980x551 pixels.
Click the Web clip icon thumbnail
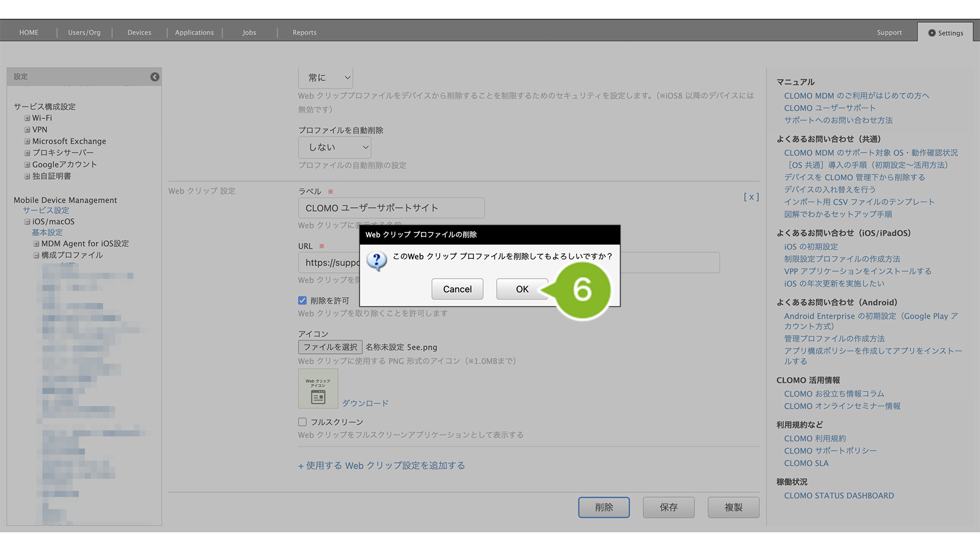(318, 389)
